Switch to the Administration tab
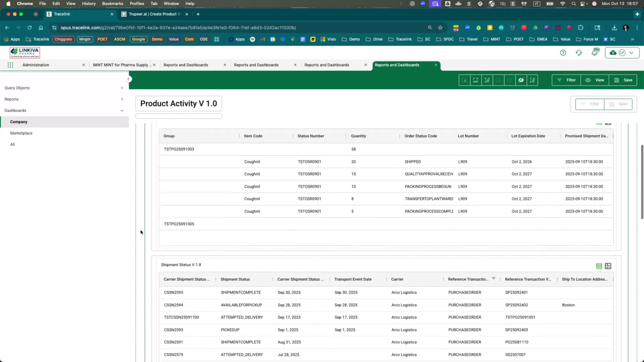Image resolution: width=644 pixels, height=362 pixels. [x=36, y=65]
